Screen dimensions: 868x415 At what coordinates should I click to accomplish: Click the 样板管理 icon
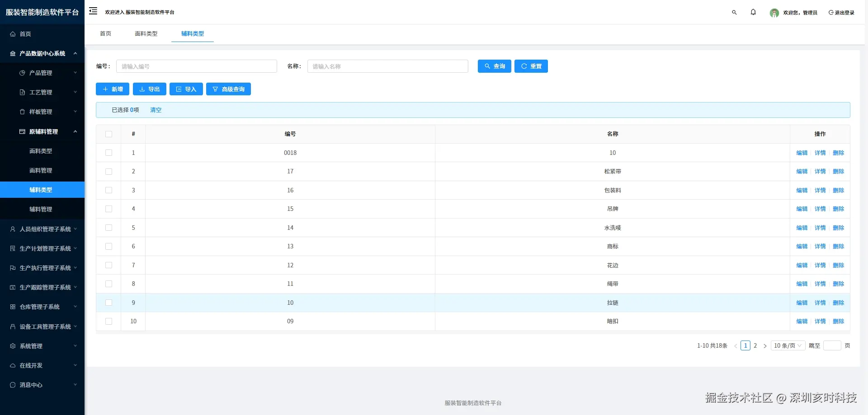point(22,112)
